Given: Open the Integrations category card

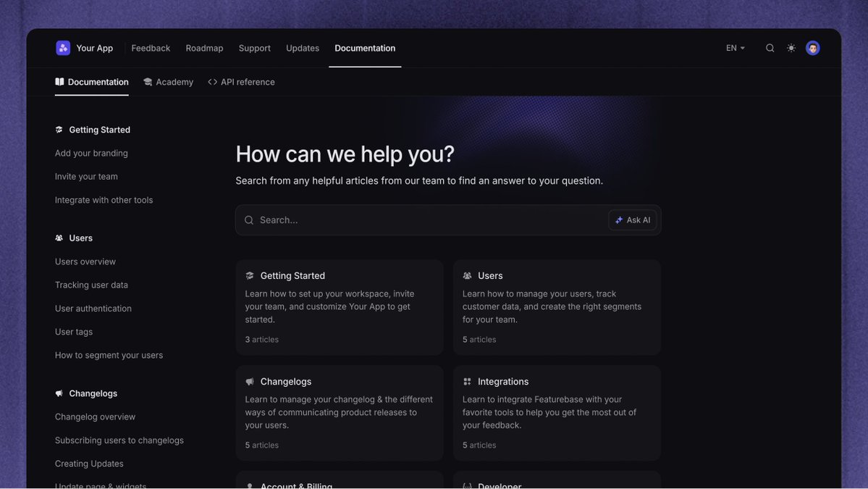Looking at the screenshot, I should pos(557,413).
